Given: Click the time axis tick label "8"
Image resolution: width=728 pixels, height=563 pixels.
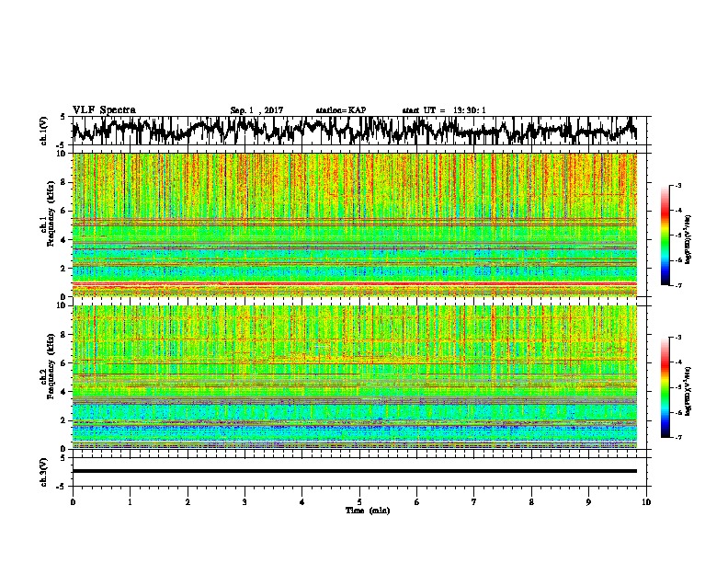Looking at the screenshot, I should click(x=531, y=502).
